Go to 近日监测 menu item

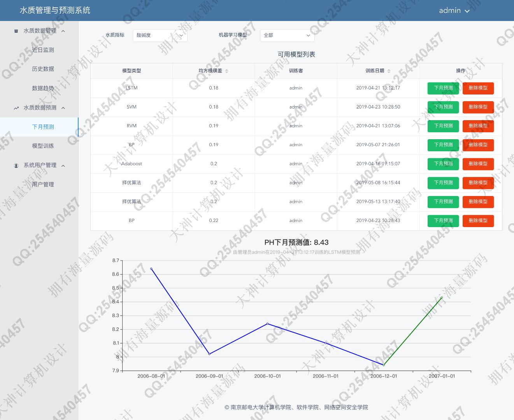43,50
